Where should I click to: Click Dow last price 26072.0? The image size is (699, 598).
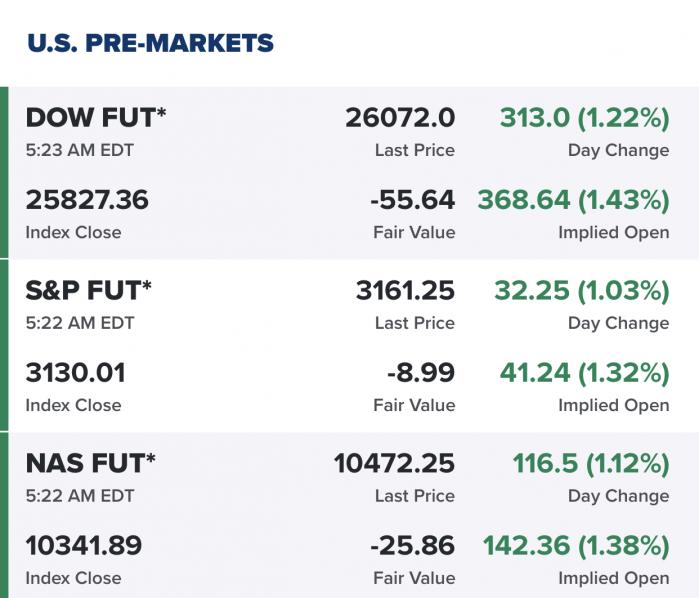pos(400,118)
